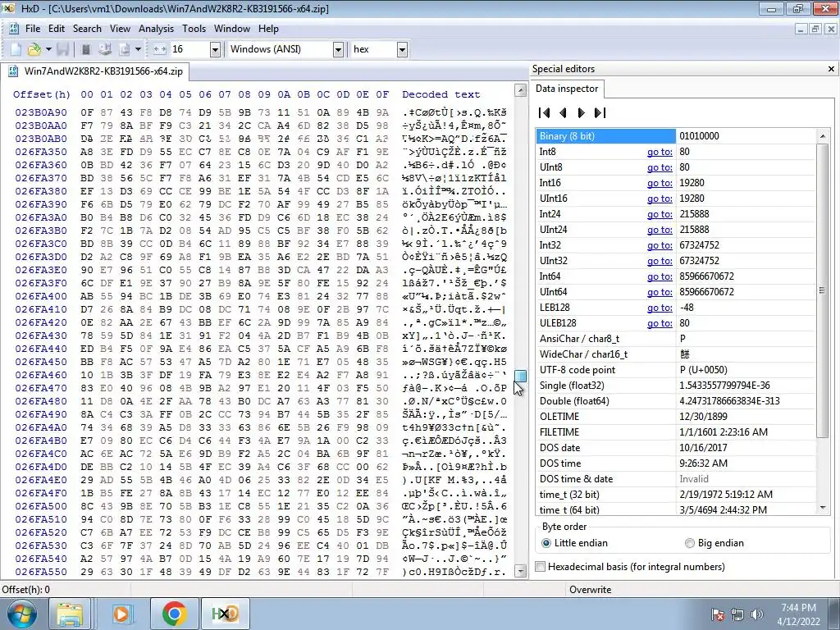Launch Windows Media Player from taskbar

(121, 614)
